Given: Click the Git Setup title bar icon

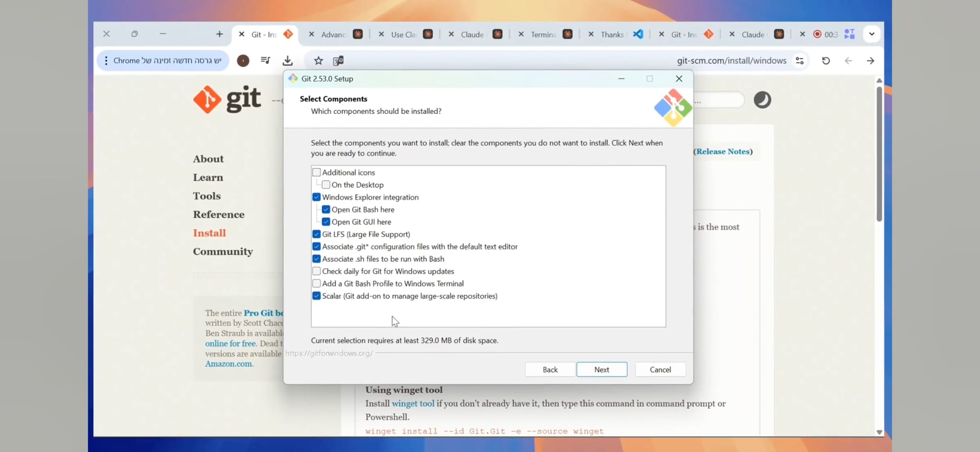Looking at the screenshot, I should [x=293, y=78].
